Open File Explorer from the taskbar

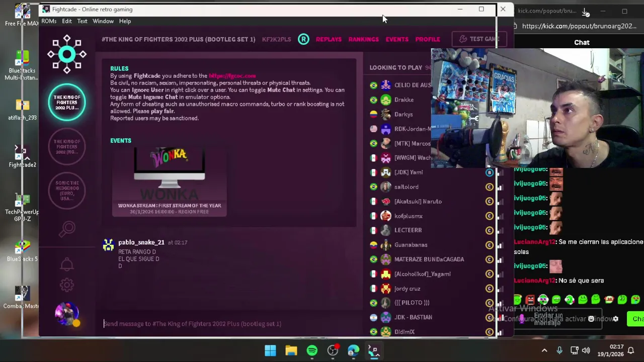pyautogui.click(x=291, y=350)
